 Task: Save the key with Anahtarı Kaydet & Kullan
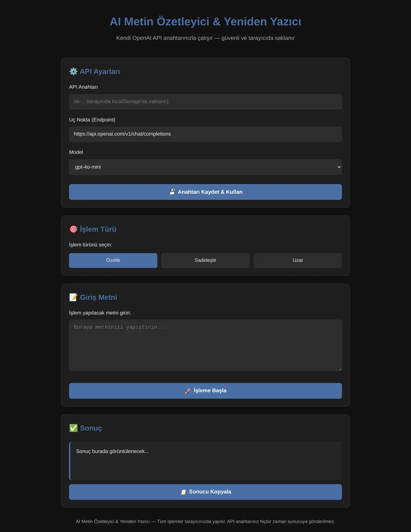point(206,192)
